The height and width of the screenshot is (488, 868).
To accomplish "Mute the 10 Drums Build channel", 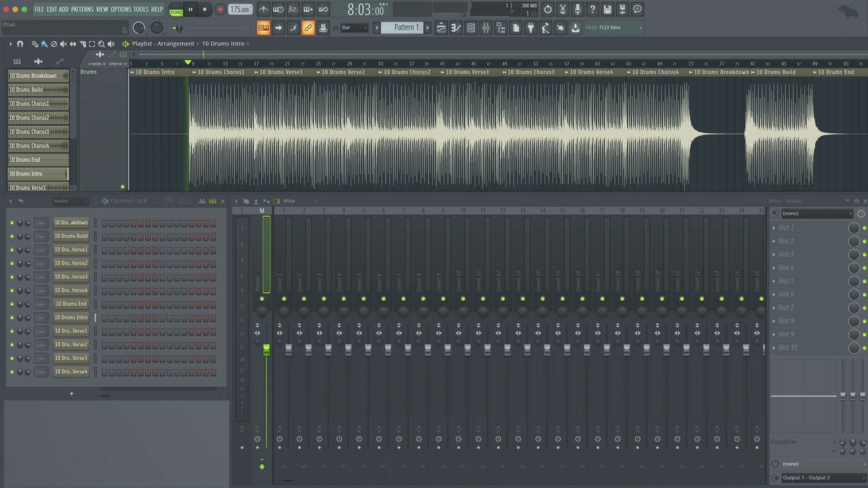I will tap(12, 236).
